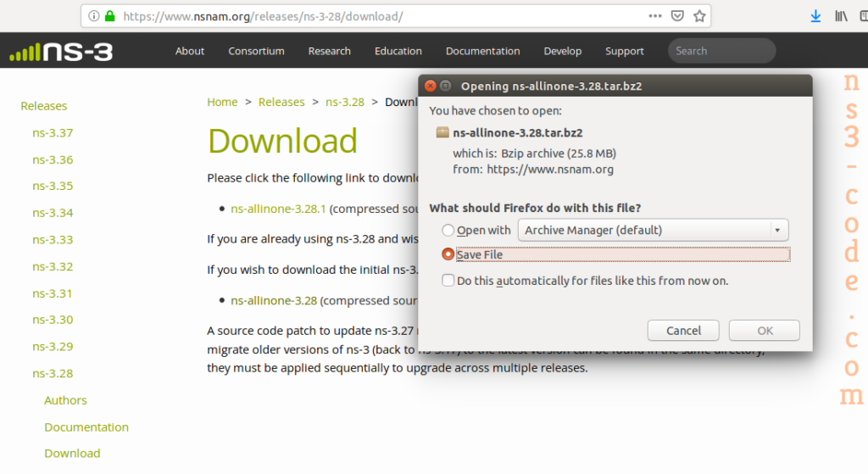Click the site Search field
The width and height of the screenshot is (868, 474).
[x=721, y=51]
